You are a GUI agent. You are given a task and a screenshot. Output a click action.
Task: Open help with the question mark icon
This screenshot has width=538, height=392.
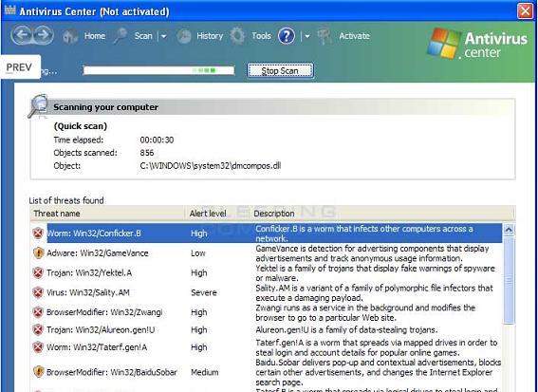point(287,36)
